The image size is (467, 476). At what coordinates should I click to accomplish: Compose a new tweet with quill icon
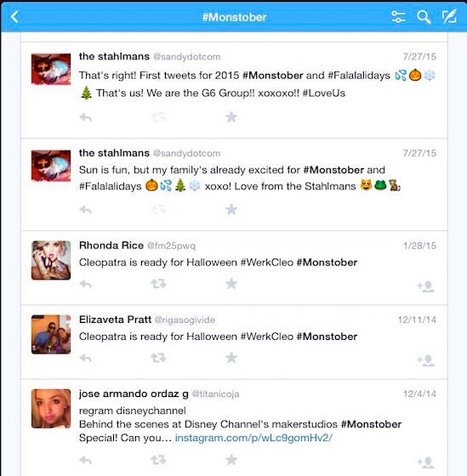click(x=449, y=17)
